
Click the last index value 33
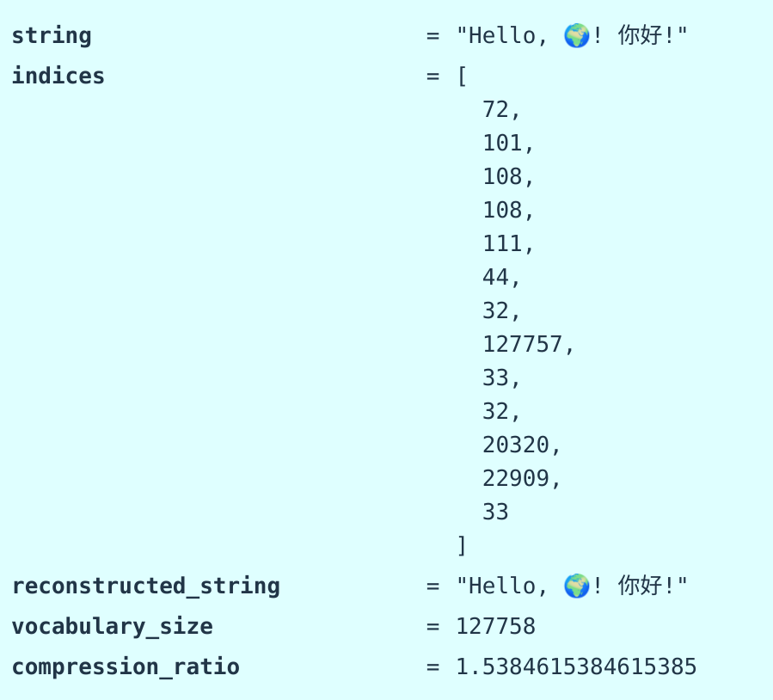[x=495, y=512]
